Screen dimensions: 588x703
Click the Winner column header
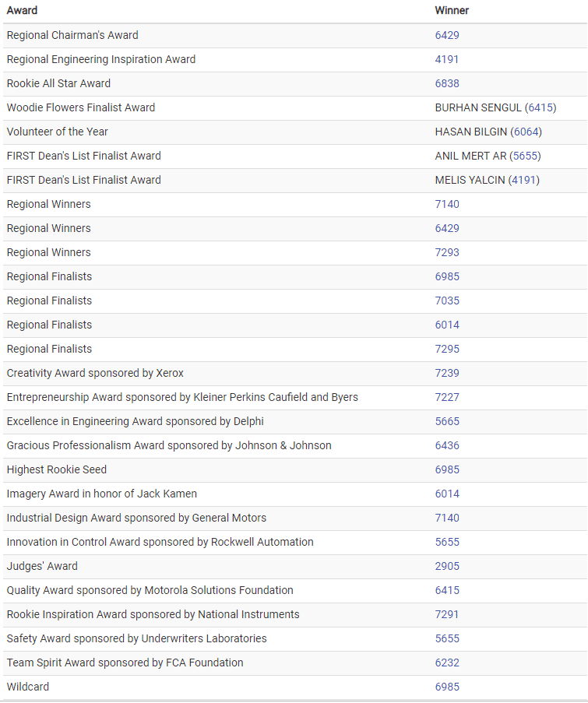point(452,11)
